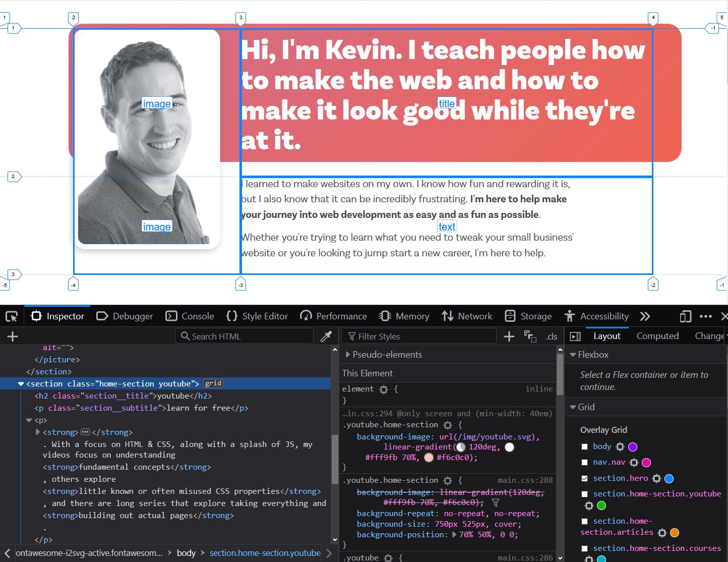Open the Storage tab
Screen dimensions: 728x562
point(528,316)
